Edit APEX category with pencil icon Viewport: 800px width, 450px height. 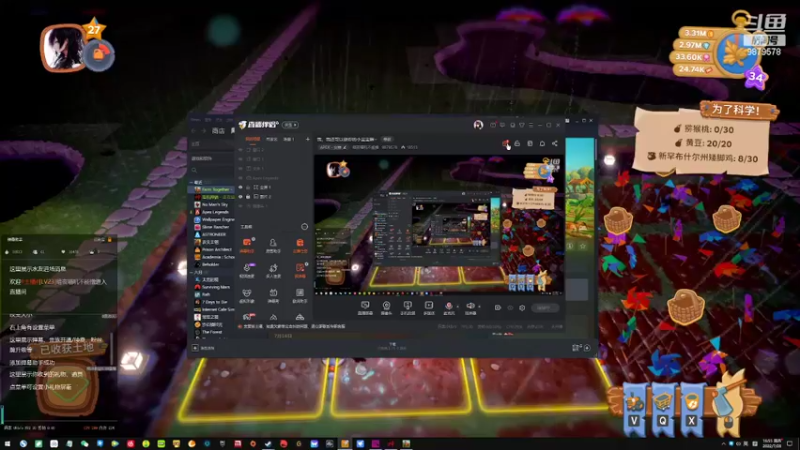[x=345, y=147]
